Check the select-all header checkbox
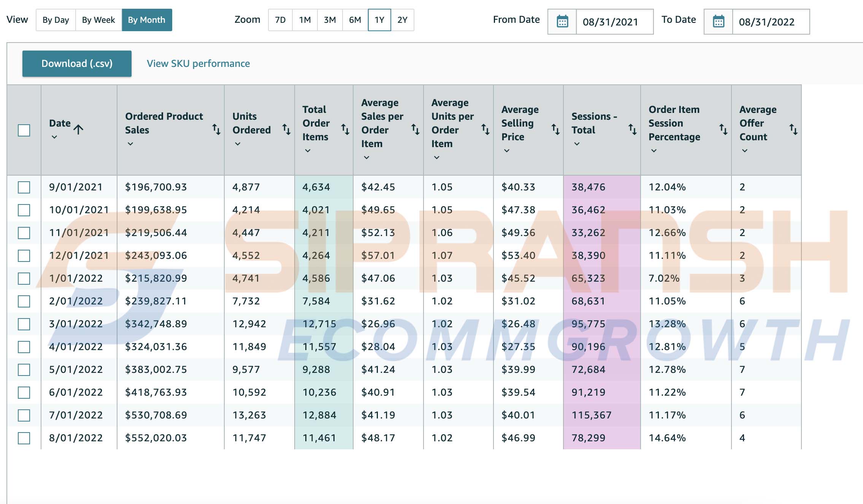Image resolution: width=863 pixels, height=504 pixels. [24, 130]
